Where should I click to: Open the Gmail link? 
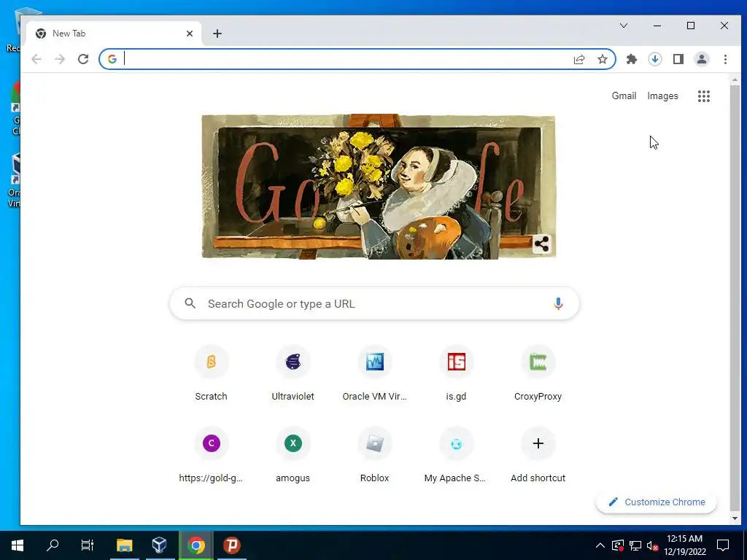point(624,96)
